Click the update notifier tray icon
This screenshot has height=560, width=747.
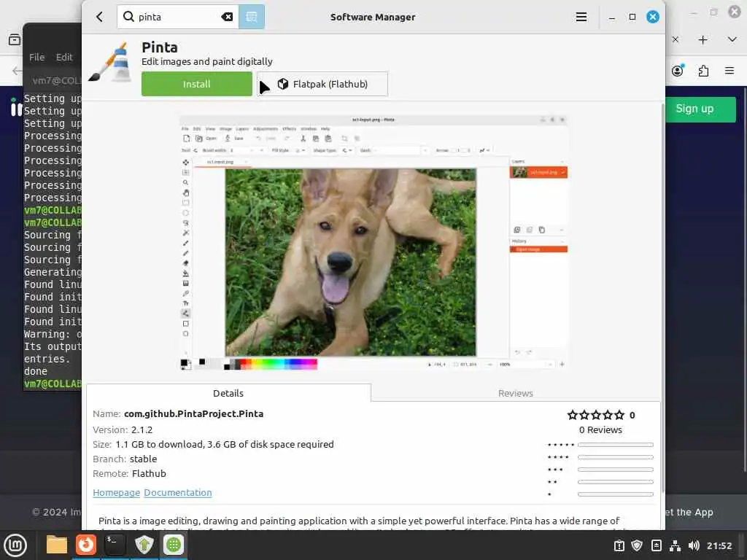click(619, 545)
